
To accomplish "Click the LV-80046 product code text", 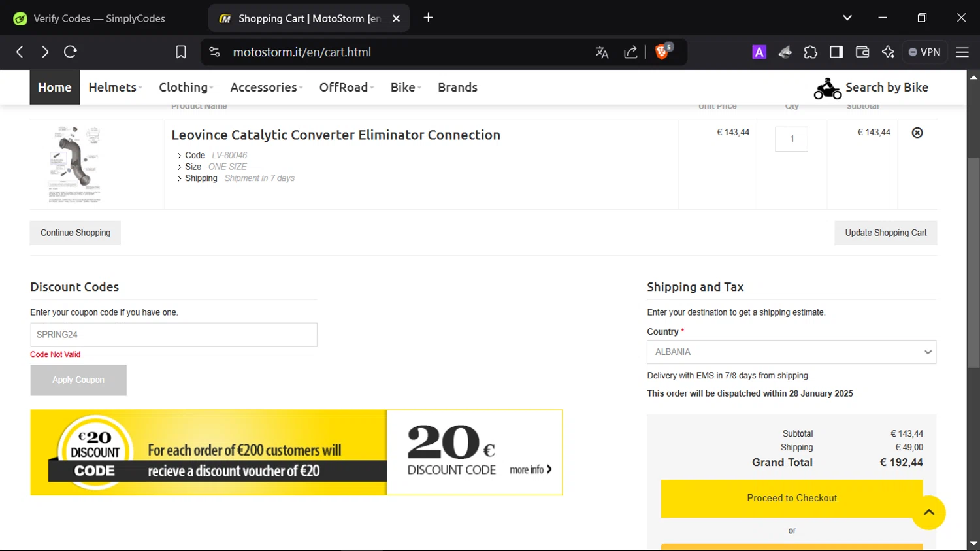I will coord(229,156).
